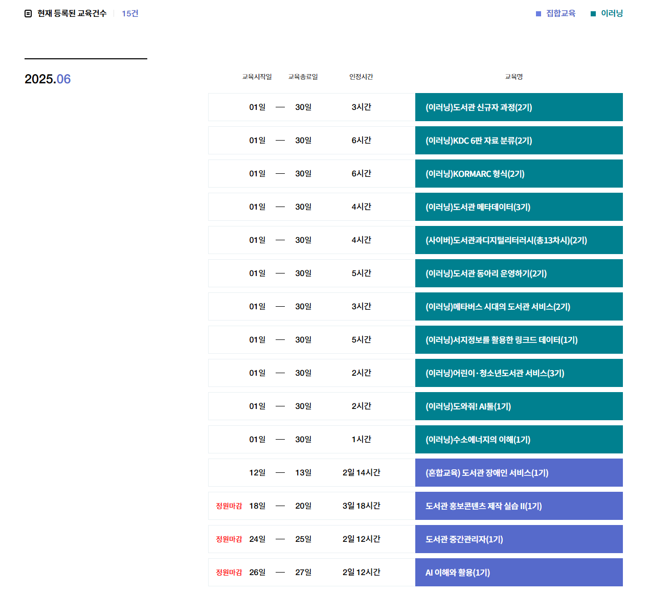Screen dimensions: 672x616
Task: Select the 이러닝 legend label
Action: pyautogui.click(x=612, y=13)
